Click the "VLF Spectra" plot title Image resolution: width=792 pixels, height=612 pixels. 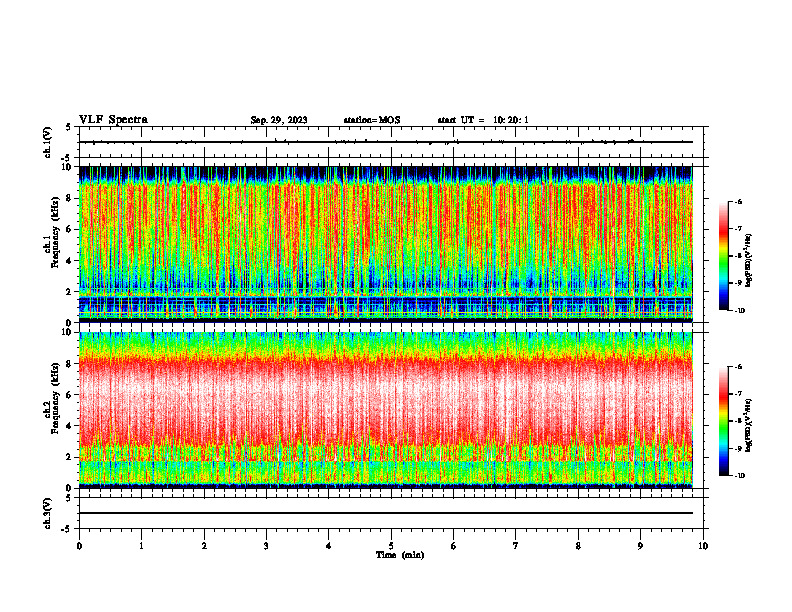pos(113,120)
